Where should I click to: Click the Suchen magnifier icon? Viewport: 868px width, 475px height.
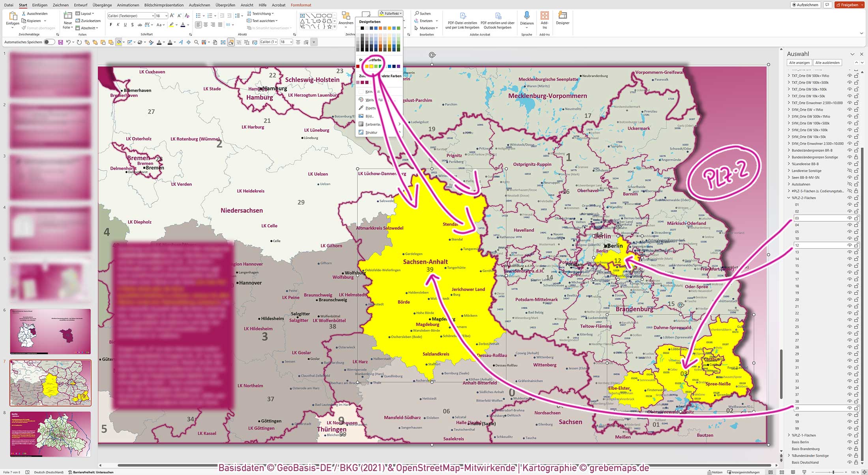pyautogui.click(x=417, y=13)
